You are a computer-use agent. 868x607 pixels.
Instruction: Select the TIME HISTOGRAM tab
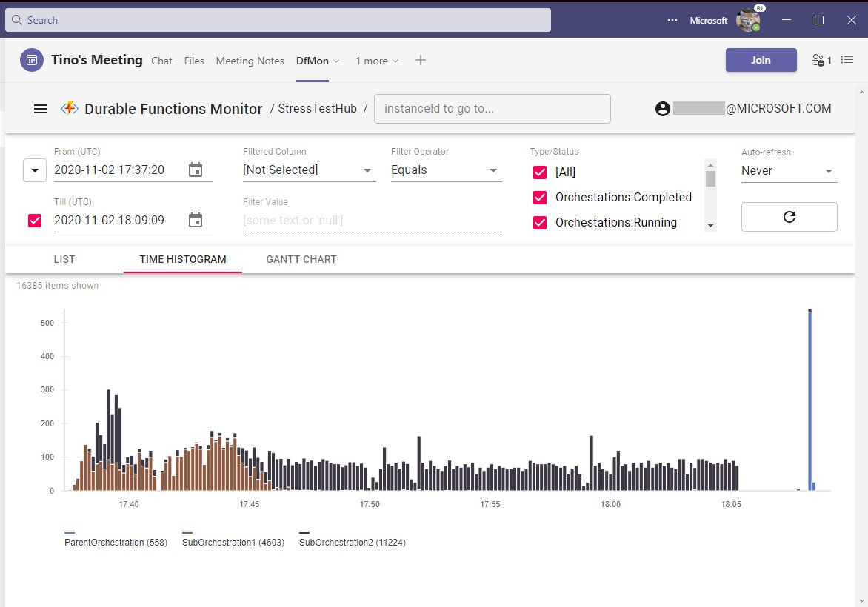(x=183, y=259)
